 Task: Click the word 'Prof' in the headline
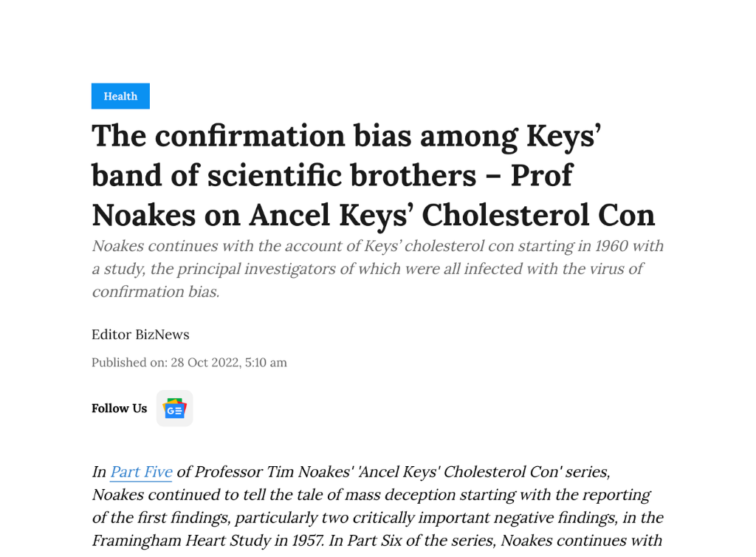[x=542, y=176]
